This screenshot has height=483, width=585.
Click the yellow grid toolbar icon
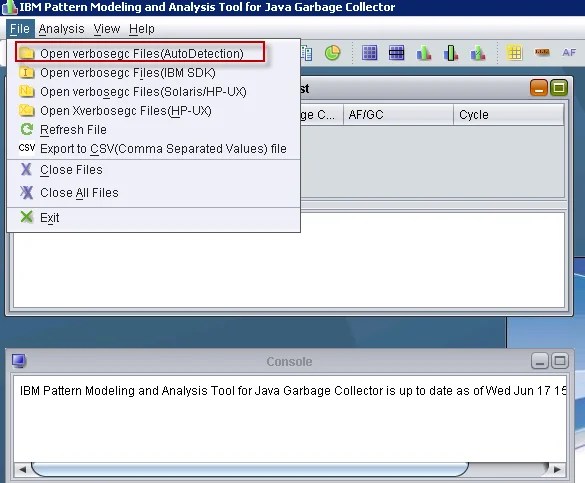click(514, 53)
